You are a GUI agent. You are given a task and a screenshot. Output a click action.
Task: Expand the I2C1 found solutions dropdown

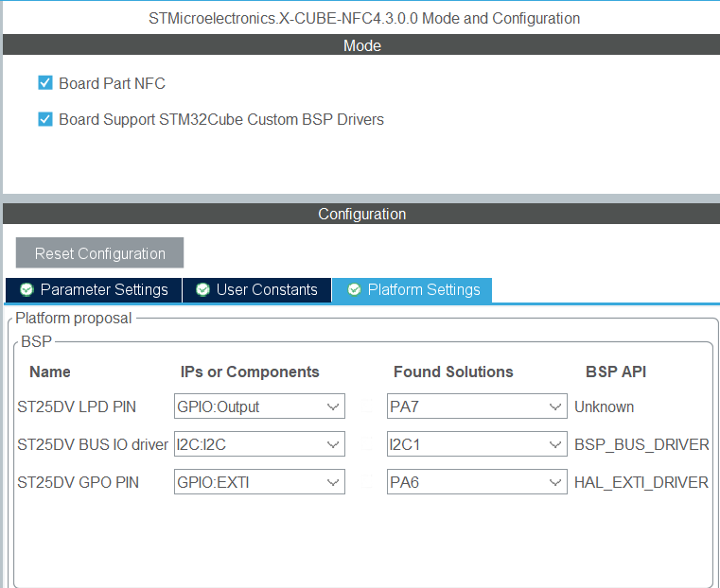pyautogui.click(x=477, y=444)
